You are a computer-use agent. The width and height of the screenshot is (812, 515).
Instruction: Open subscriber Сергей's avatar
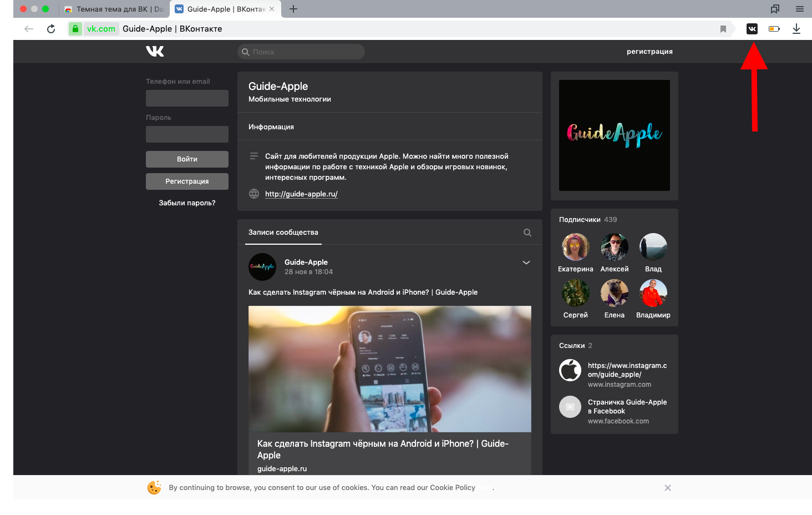(x=576, y=293)
